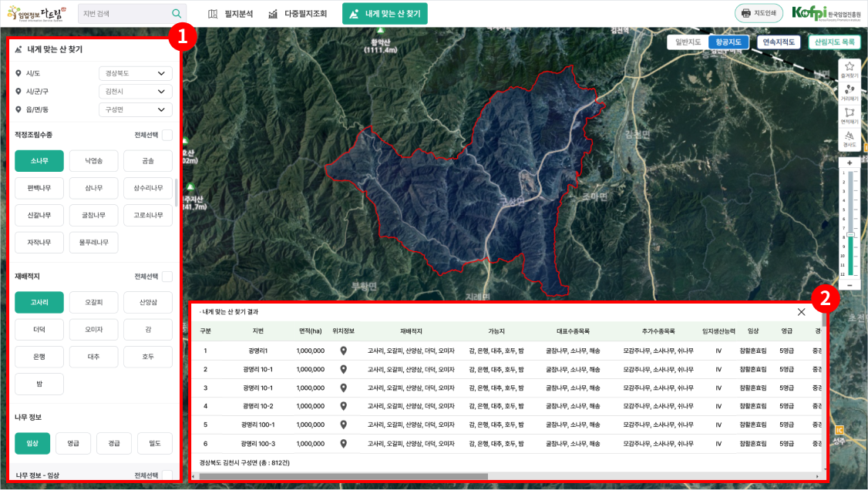Select the 자작나무 species button
Image resolution: width=868 pixels, height=490 pixels.
pyautogui.click(x=39, y=242)
